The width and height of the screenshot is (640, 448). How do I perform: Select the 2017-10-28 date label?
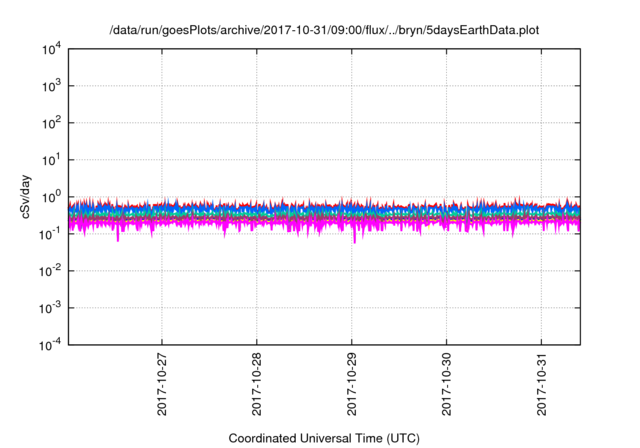256,384
